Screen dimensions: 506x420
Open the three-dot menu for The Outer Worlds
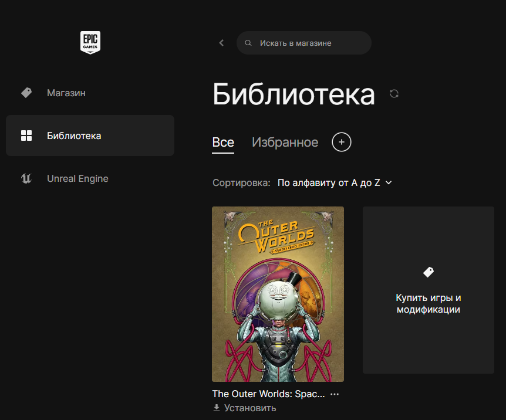[x=335, y=394]
